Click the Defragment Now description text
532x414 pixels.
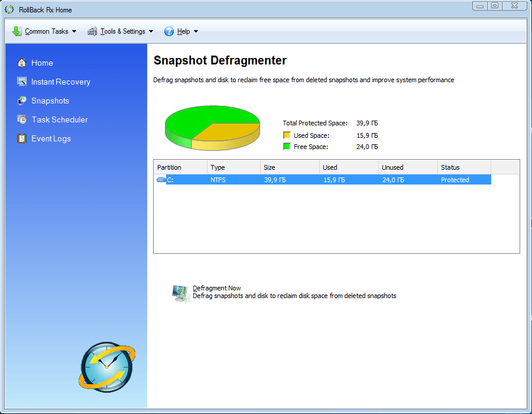(x=294, y=296)
